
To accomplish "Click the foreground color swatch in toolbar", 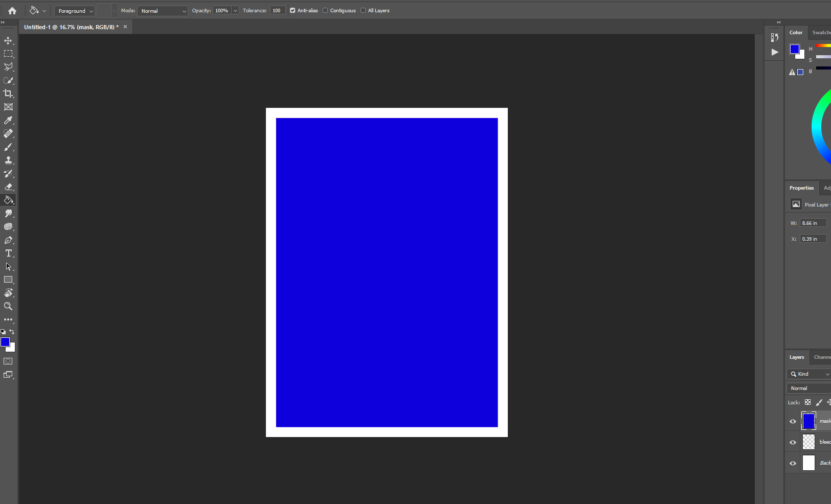I will [x=5, y=342].
